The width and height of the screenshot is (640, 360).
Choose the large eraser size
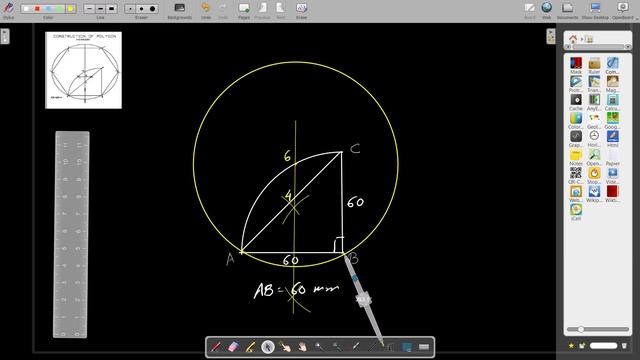(152, 9)
